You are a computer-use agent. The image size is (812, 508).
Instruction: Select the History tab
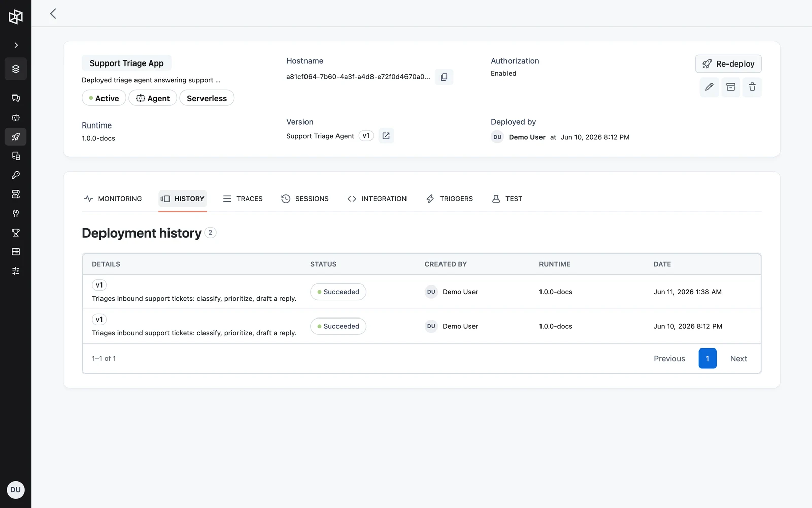[183, 199]
